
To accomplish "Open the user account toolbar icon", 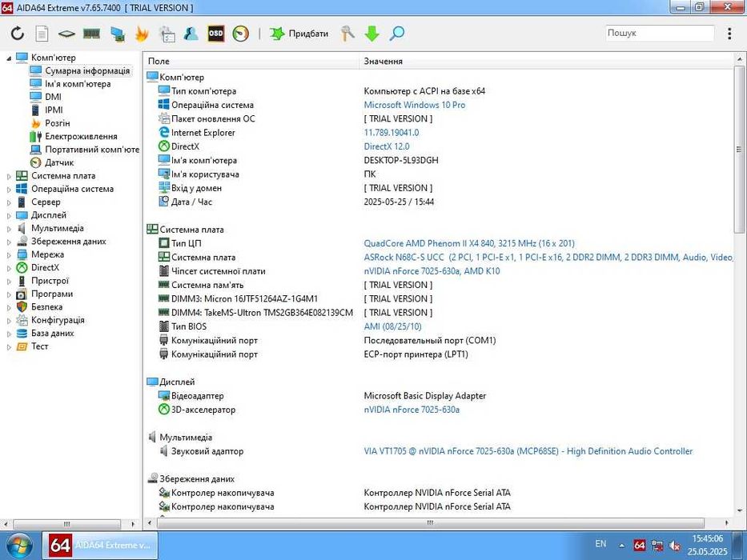I will coord(191,34).
